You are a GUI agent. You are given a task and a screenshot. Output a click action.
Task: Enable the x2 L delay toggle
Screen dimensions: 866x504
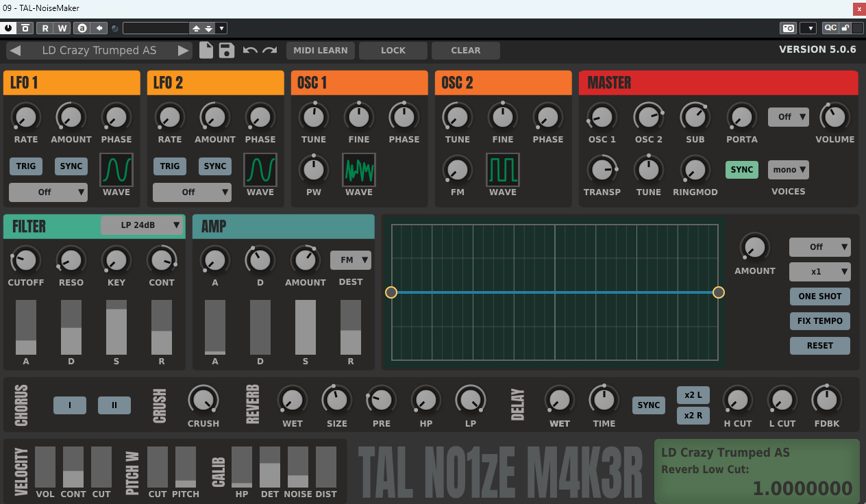[x=693, y=394]
